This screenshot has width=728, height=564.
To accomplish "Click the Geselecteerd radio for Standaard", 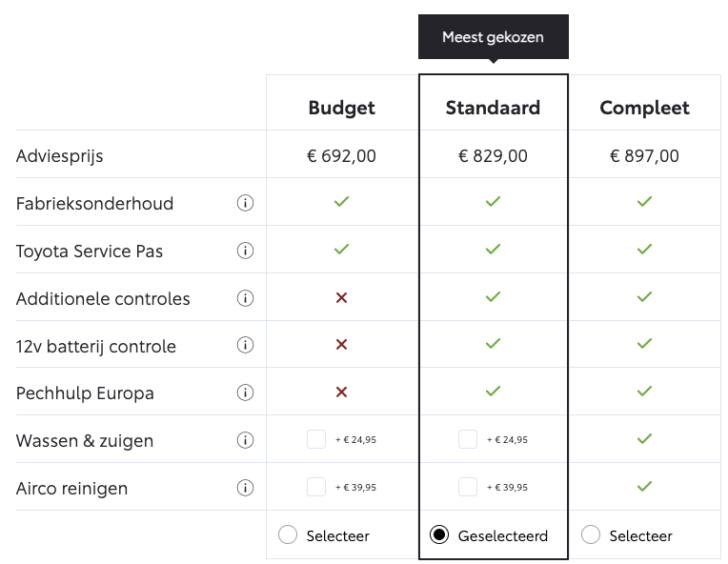I will 439,535.
